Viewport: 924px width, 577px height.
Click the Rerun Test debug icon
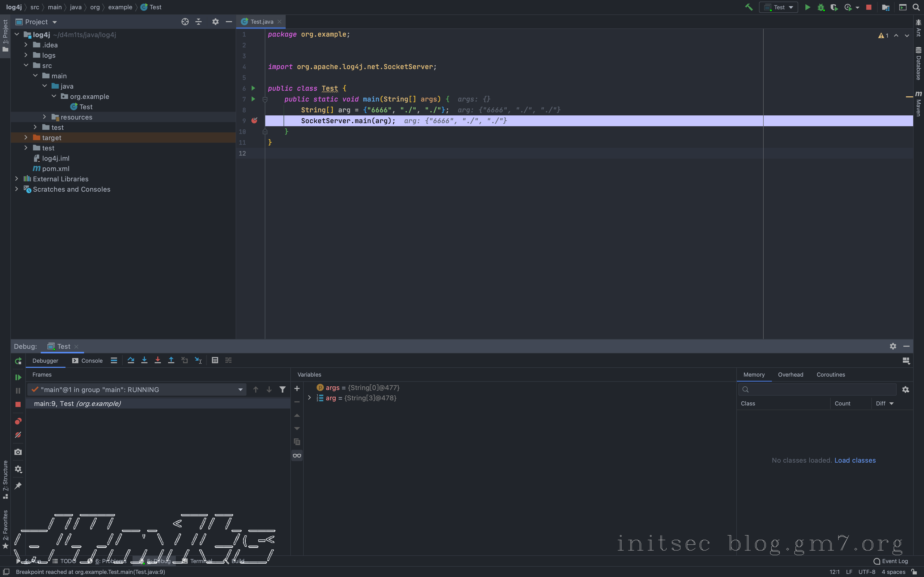click(x=18, y=361)
